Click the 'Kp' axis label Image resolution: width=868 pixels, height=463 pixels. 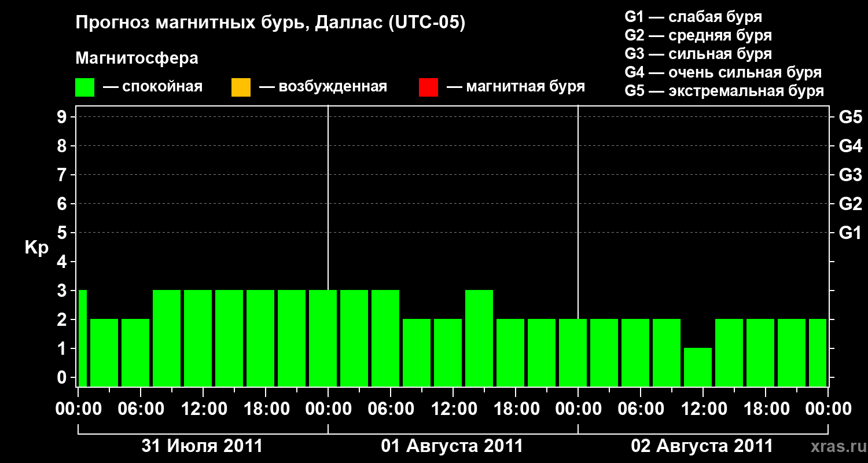pos(36,248)
